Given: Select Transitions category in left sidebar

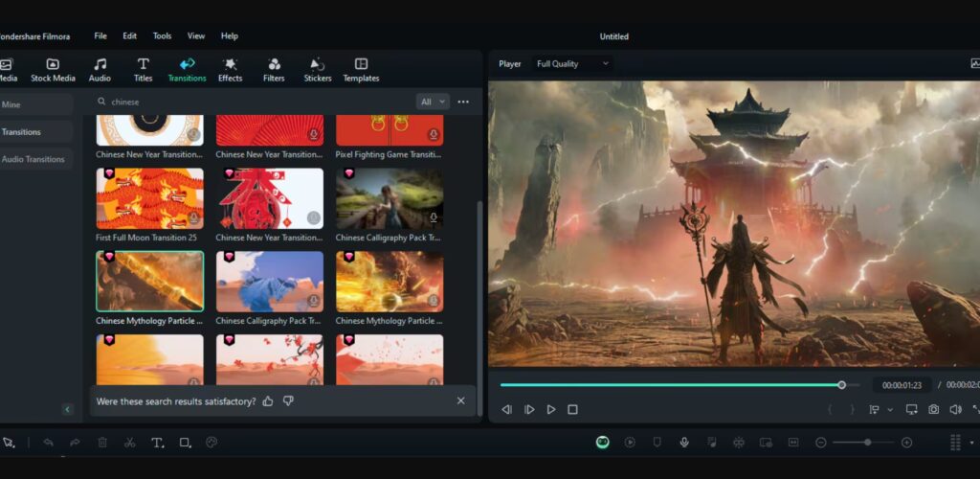Looking at the screenshot, I should (35, 132).
